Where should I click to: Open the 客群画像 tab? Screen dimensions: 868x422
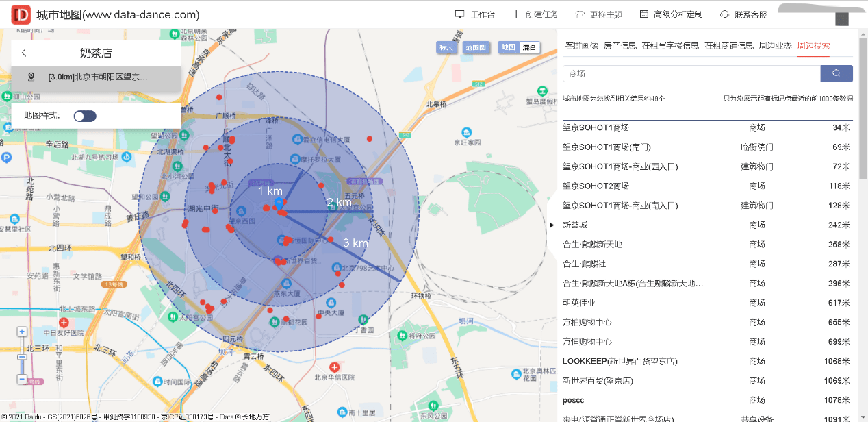tap(581, 46)
